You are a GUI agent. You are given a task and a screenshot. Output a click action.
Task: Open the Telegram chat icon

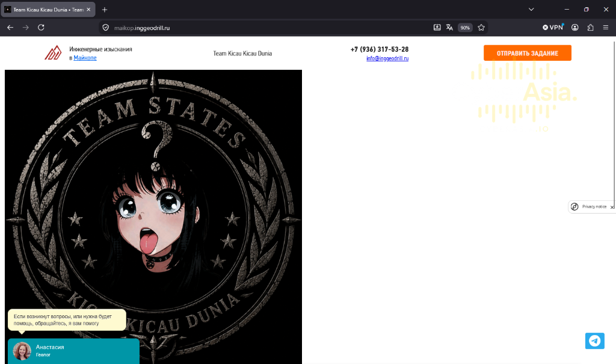tap(595, 341)
